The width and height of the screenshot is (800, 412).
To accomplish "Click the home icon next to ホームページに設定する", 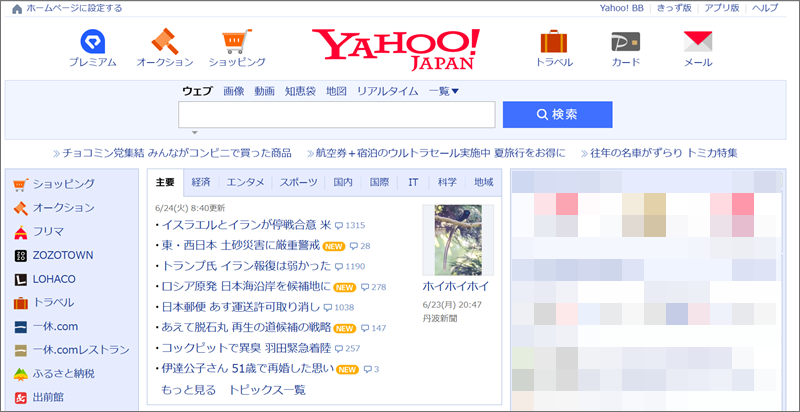I will click(17, 9).
